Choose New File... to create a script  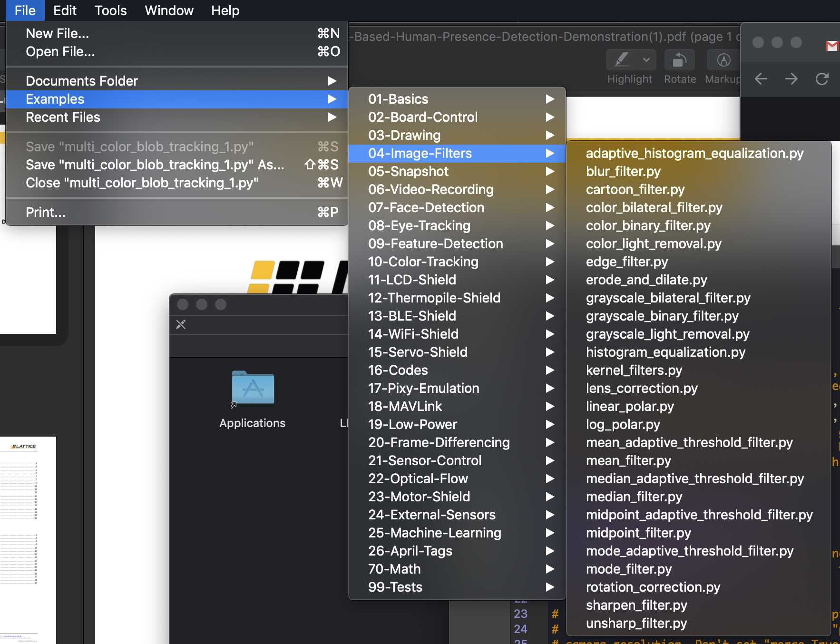(x=57, y=33)
